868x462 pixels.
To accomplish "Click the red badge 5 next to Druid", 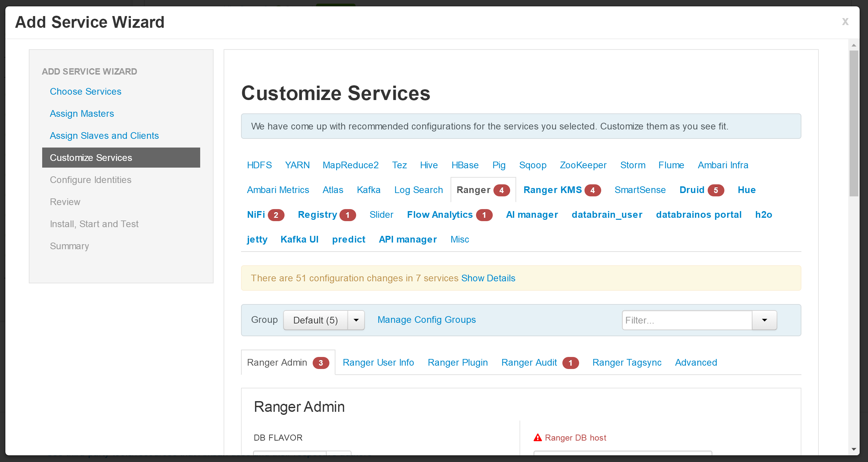I will [x=716, y=190].
